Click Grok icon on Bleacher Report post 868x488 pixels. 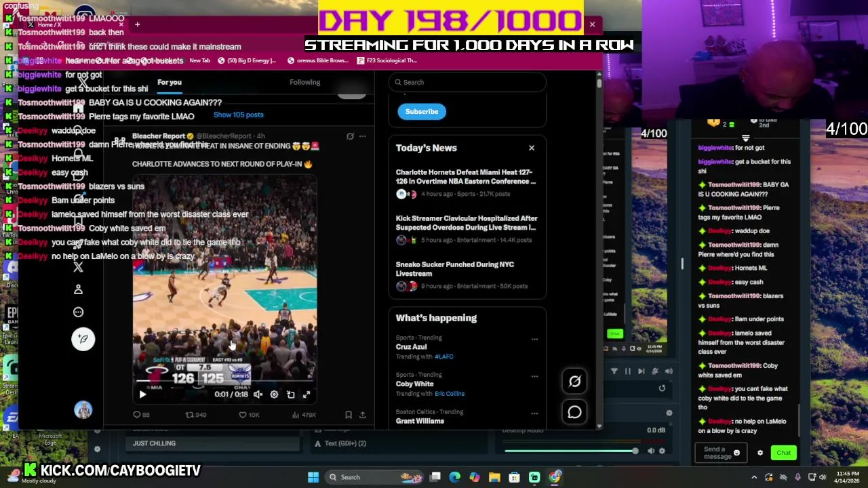click(x=350, y=136)
